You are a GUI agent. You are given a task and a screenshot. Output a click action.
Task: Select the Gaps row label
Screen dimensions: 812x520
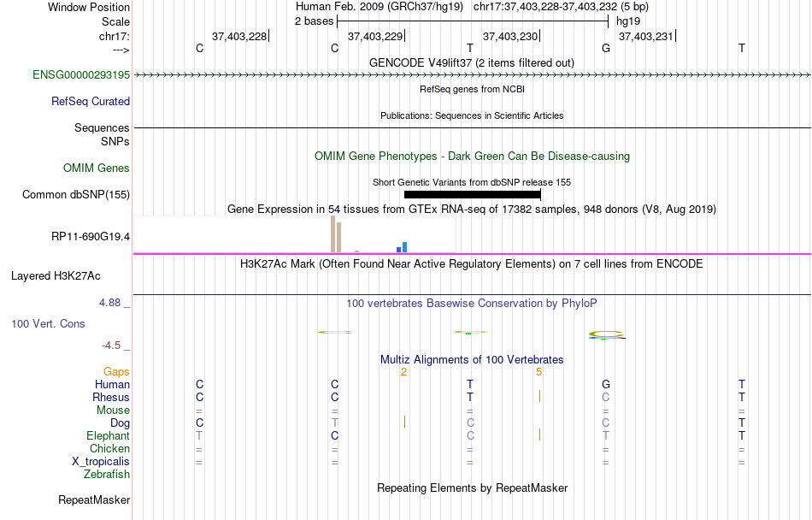coord(116,371)
